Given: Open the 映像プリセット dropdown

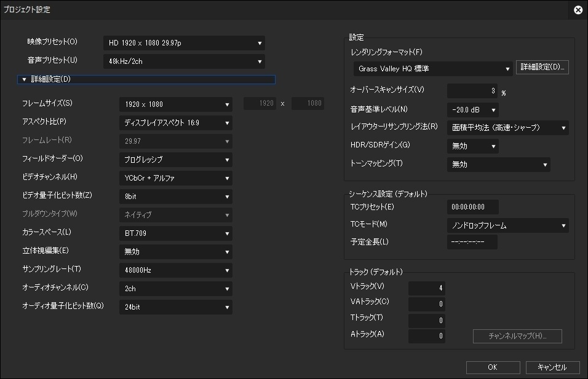Looking at the screenshot, I should point(185,43).
